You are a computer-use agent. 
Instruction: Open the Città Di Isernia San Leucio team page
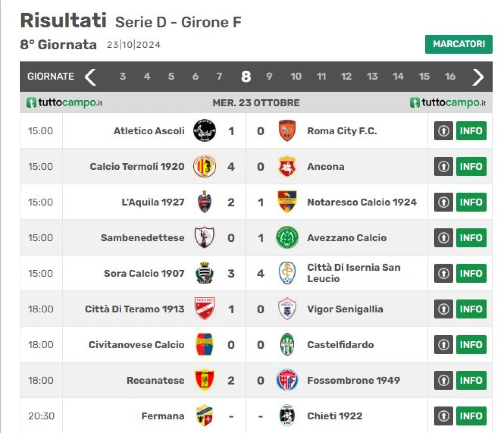[x=354, y=273]
